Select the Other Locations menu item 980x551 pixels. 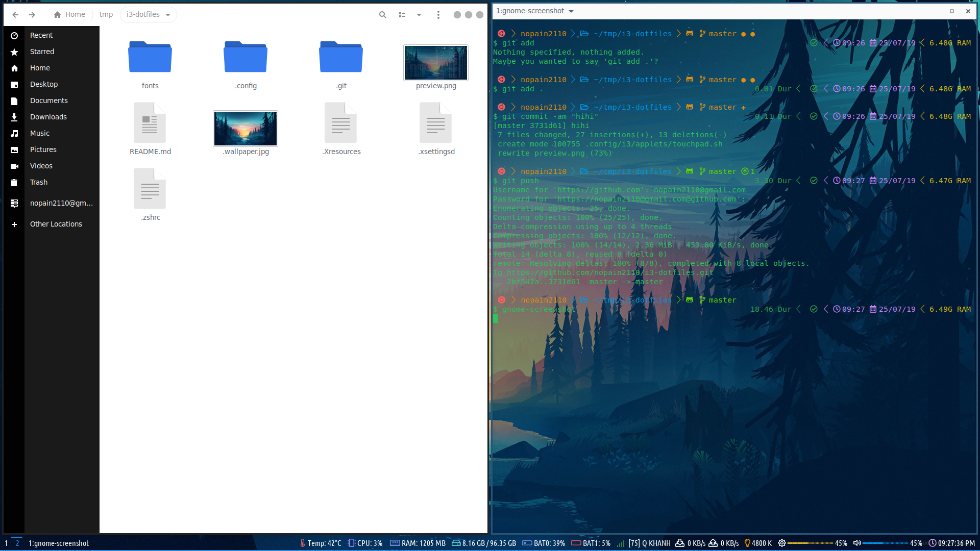[56, 223]
